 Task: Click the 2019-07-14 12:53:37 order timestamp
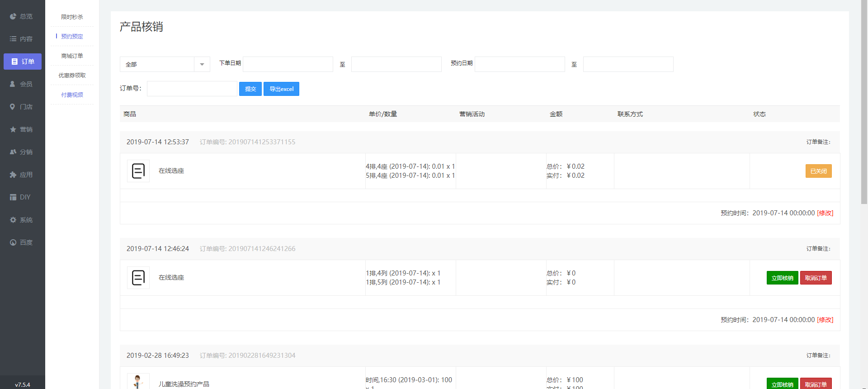tap(158, 142)
